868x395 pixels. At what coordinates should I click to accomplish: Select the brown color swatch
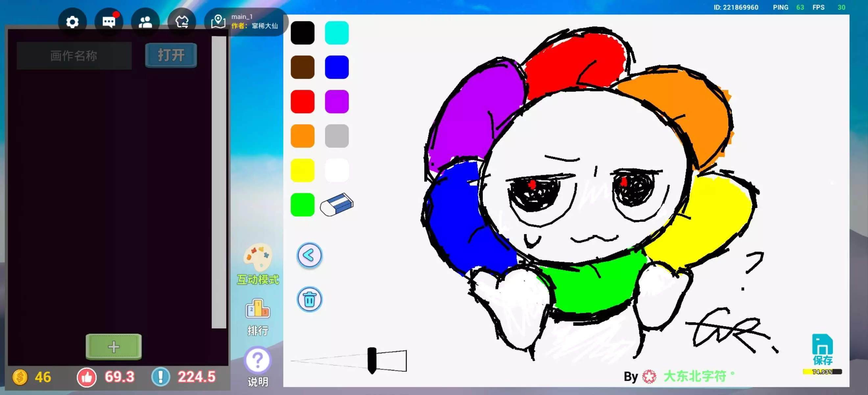[302, 67]
